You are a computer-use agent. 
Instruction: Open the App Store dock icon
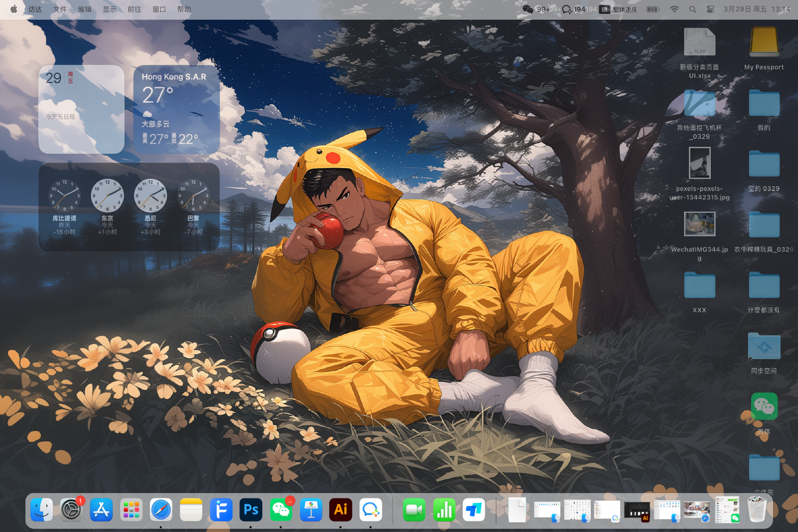click(101, 510)
